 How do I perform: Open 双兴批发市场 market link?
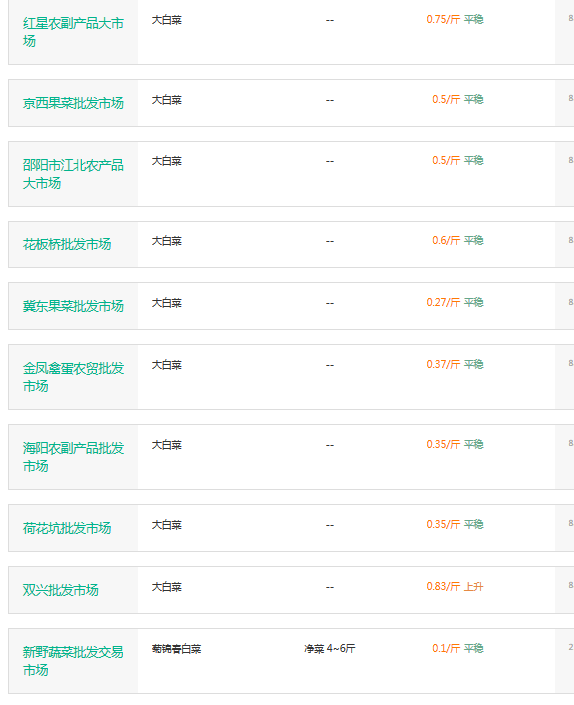coord(61,590)
